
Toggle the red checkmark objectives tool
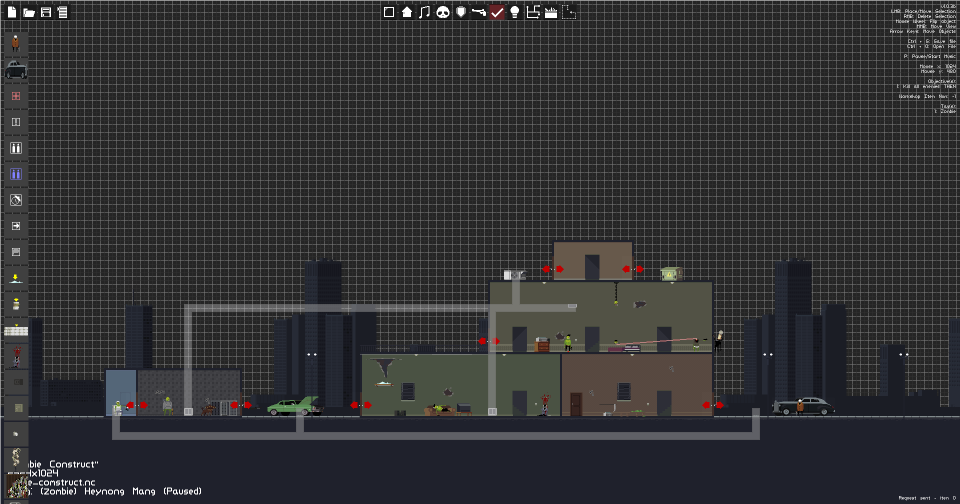tap(497, 12)
